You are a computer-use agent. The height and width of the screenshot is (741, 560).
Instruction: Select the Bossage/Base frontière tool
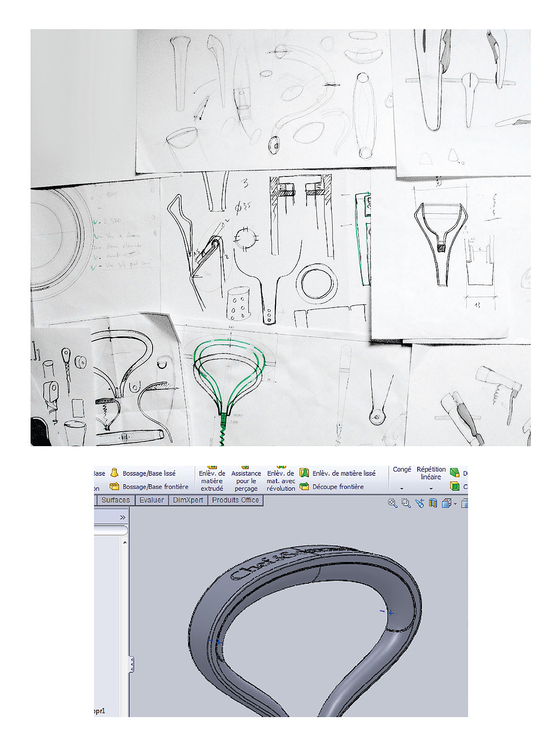pyautogui.click(x=149, y=487)
